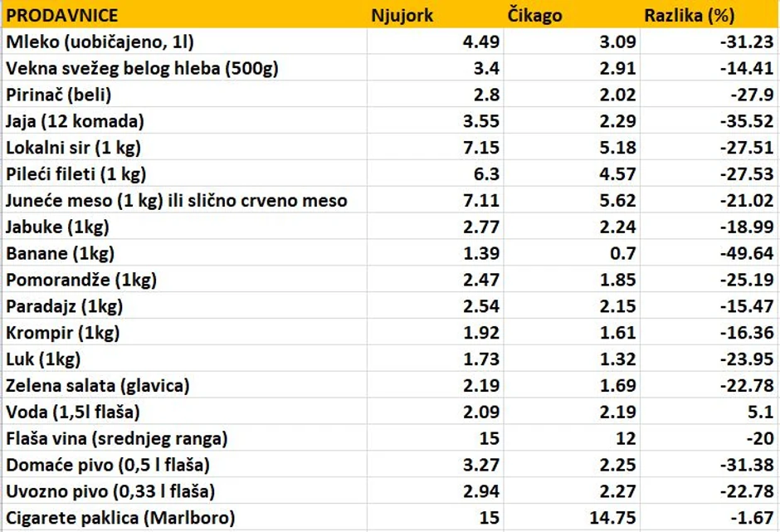This screenshot has width=780, height=532.
Task: Click the Jaja (12 komada) row label
Action: point(76,121)
